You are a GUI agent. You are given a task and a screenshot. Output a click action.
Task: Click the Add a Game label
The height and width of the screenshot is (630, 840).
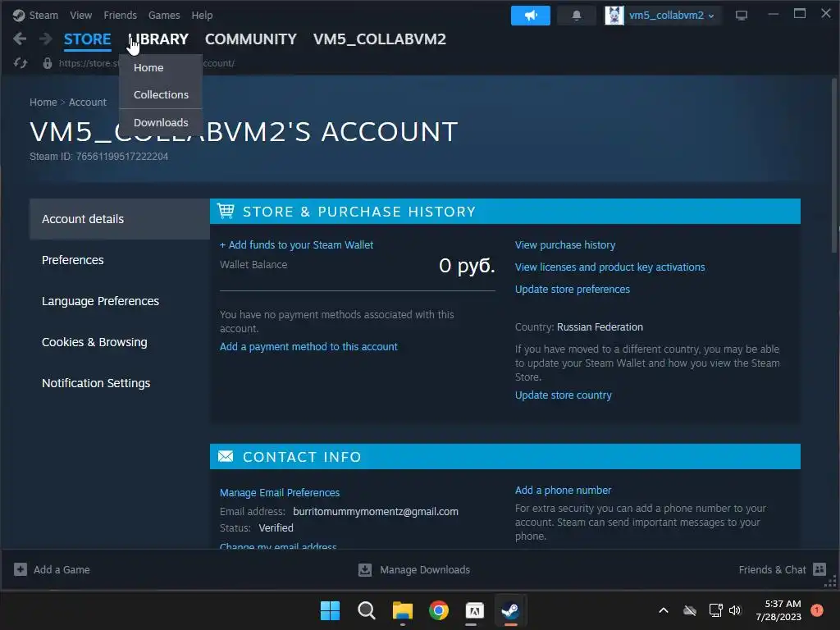62,569
